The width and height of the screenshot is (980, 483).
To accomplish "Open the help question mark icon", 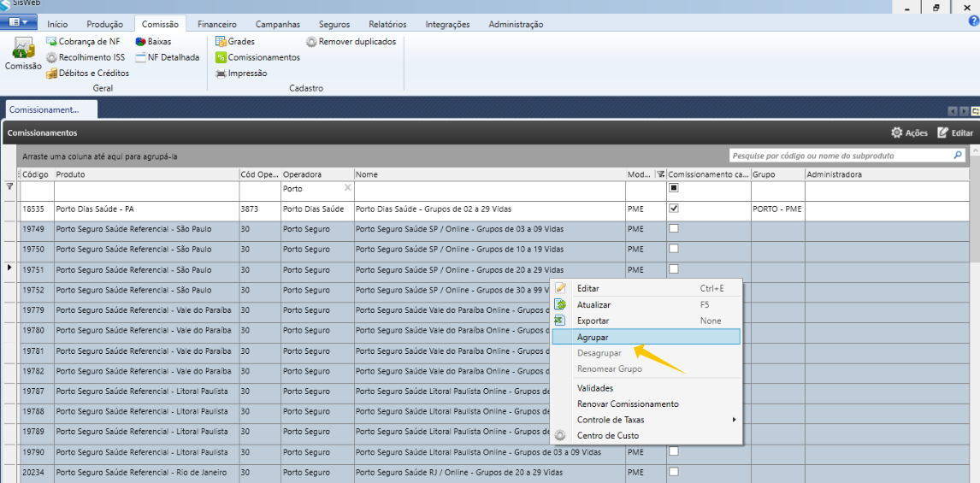I will pyautogui.click(x=972, y=21).
